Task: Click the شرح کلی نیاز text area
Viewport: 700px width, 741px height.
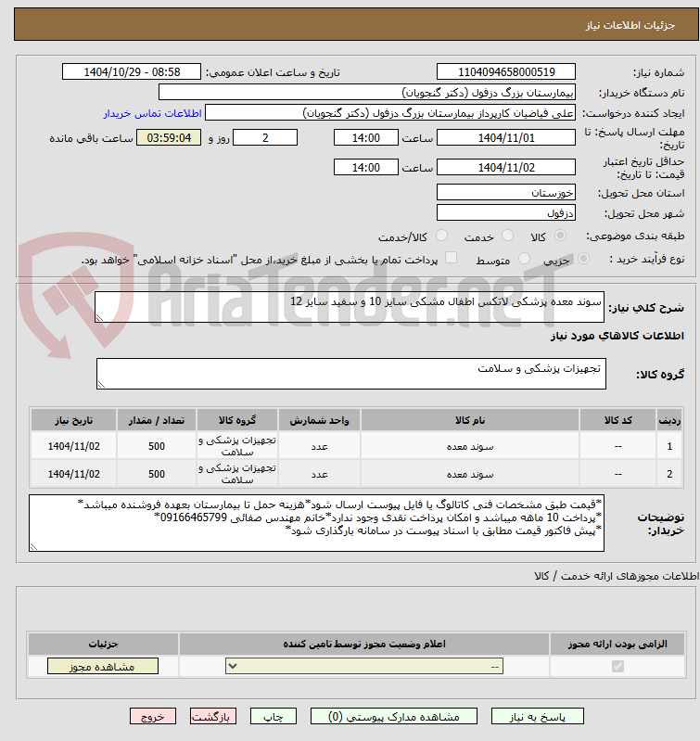Action: click(349, 307)
